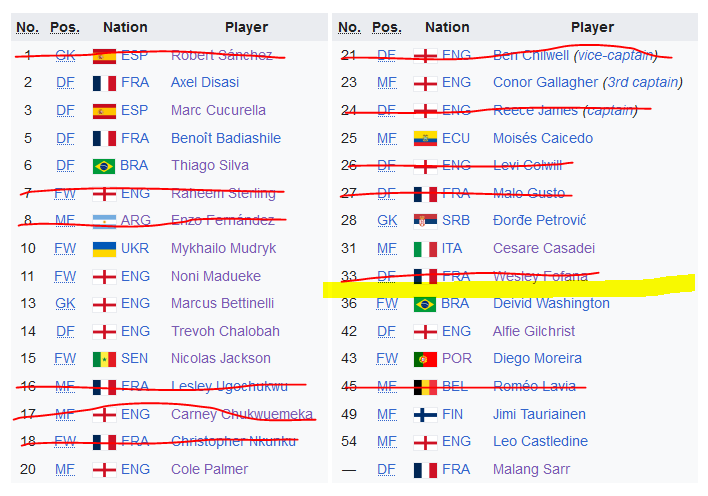Click the Senegal flag next to Nicolas Jackson

coord(104,359)
